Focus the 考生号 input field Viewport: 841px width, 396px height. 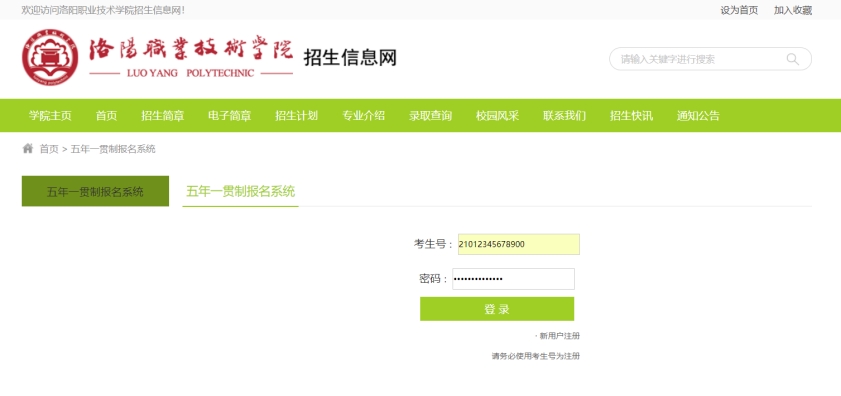(x=518, y=244)
